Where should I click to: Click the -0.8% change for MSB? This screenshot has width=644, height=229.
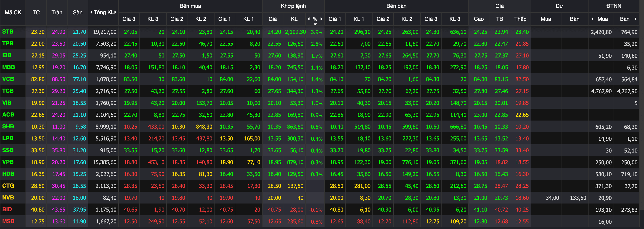pyautogui.click(x=315, y=222)
